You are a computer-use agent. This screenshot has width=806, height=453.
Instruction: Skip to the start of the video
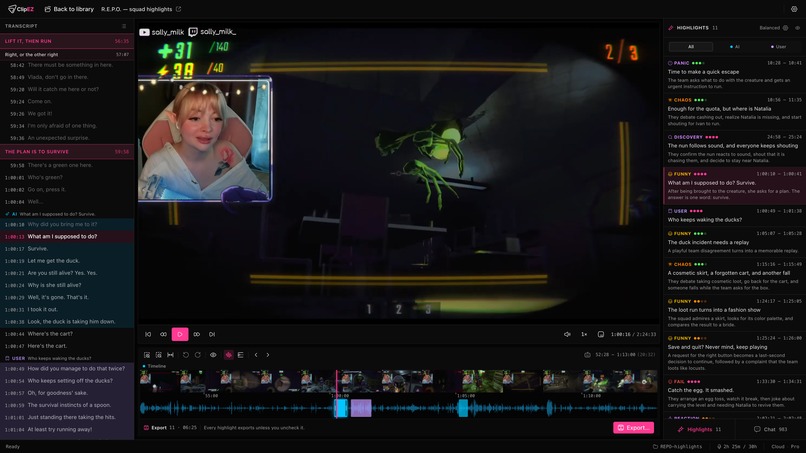pyautogui.click(x=148, y=334)
